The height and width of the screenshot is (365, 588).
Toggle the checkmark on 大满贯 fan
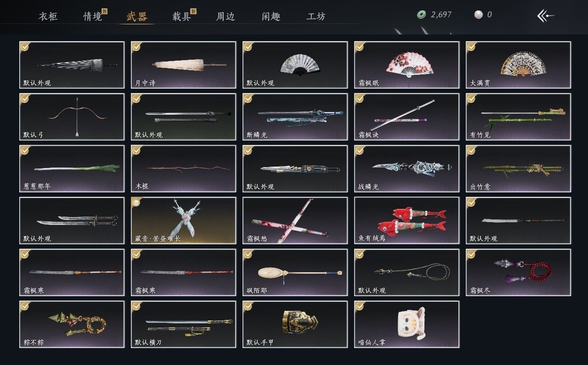coord(471,46)
